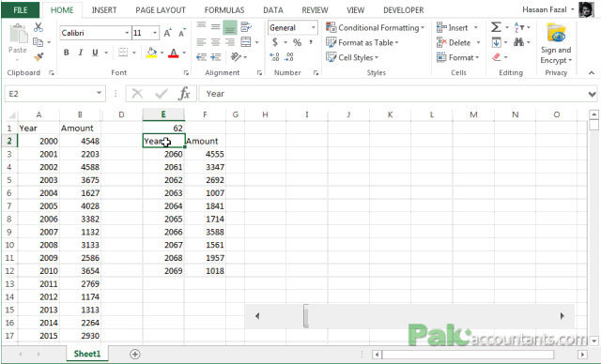Expand the formula bar chevron
Image resolution: width=601 pixels, height=364 pixels.
click(593, 94)
